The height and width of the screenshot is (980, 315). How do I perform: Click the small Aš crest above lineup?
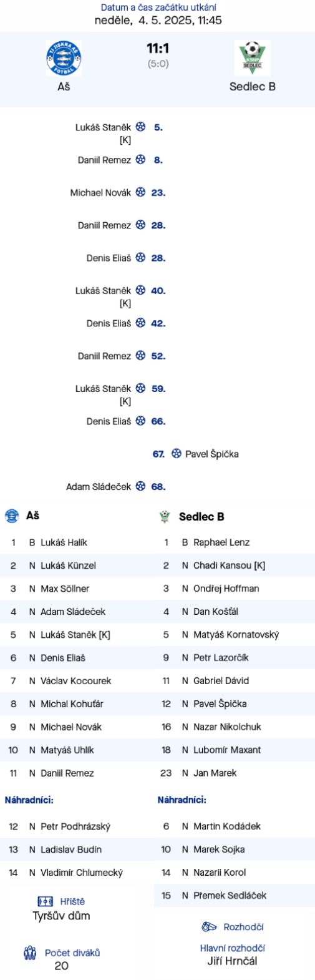pyautogui.click(x=12, y=516)
